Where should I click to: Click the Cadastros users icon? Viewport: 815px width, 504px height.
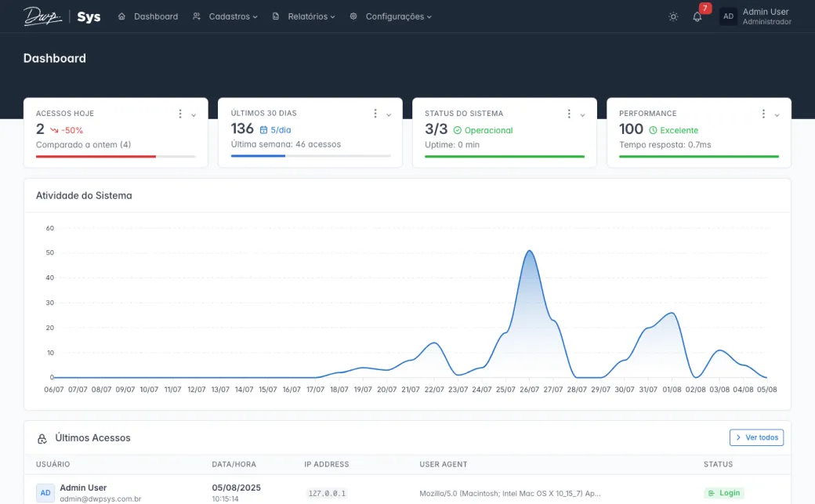click(x=196, y=16)
